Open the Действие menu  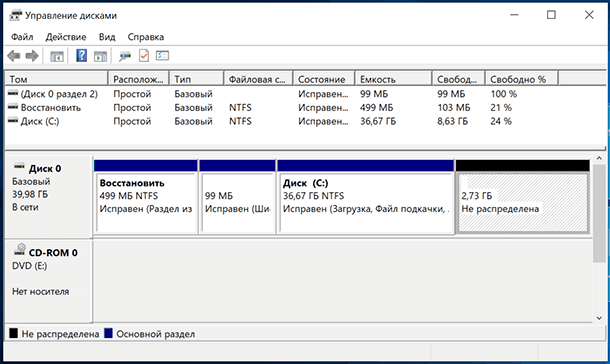66,37
